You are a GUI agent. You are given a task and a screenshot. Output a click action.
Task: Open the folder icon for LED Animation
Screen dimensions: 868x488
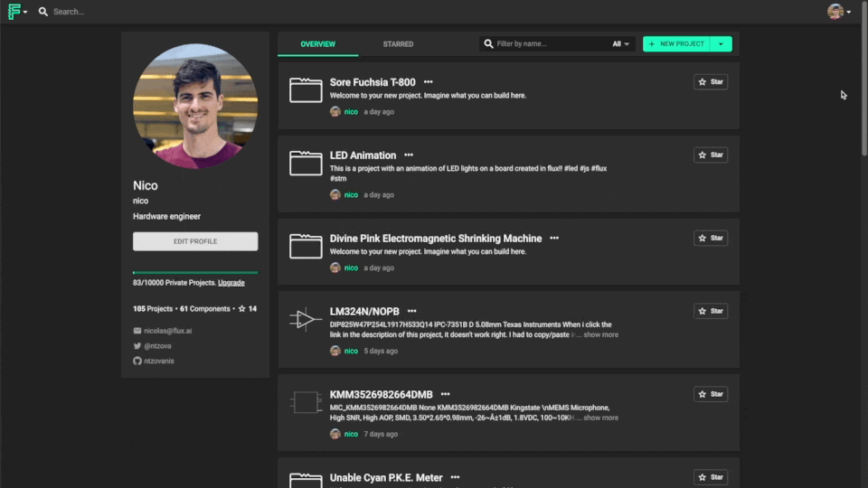point(306,164)
